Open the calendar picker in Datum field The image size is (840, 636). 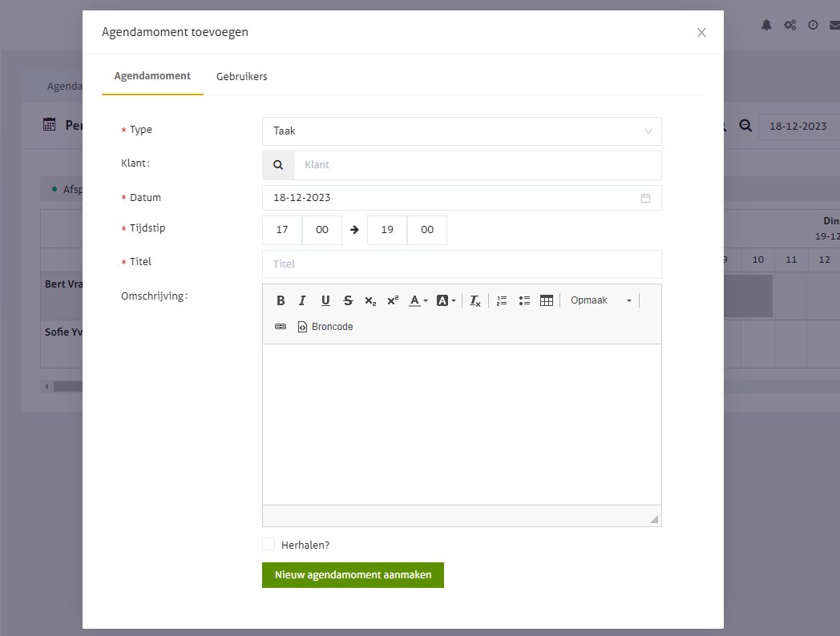pos(645,198)
